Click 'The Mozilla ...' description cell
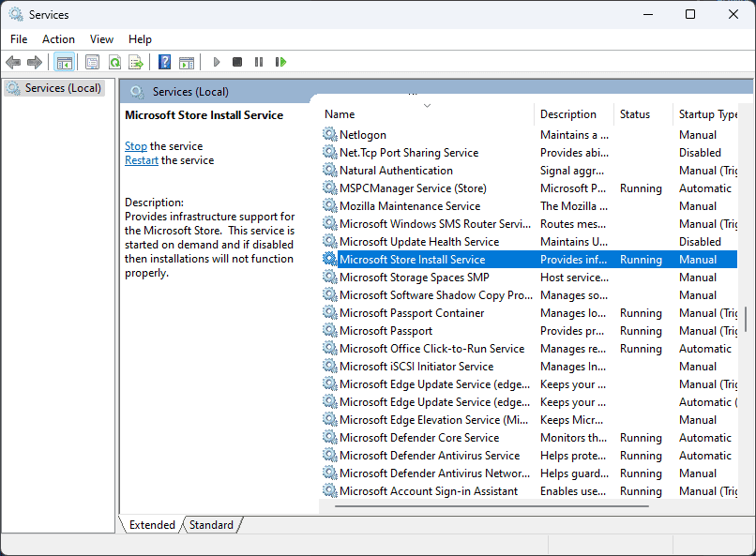Viewport: 756px width, 556px height. (x=574, y=205)
